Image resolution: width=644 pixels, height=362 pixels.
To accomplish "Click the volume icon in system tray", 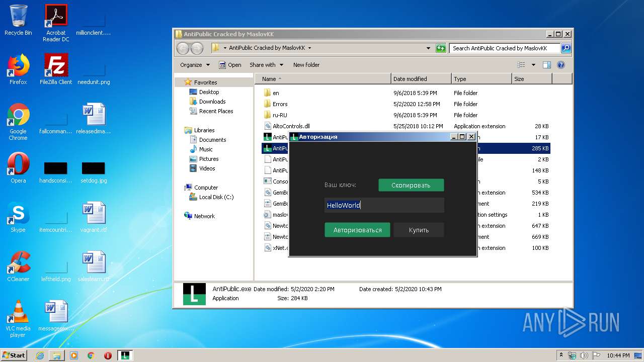I will pyautogui.click(x=584, y=355).
